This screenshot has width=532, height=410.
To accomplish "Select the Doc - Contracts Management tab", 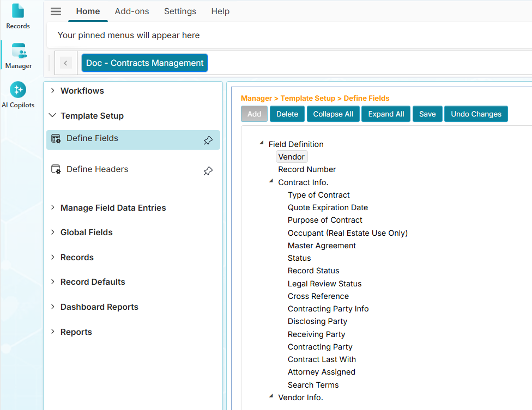I will [x=144, y=63].
